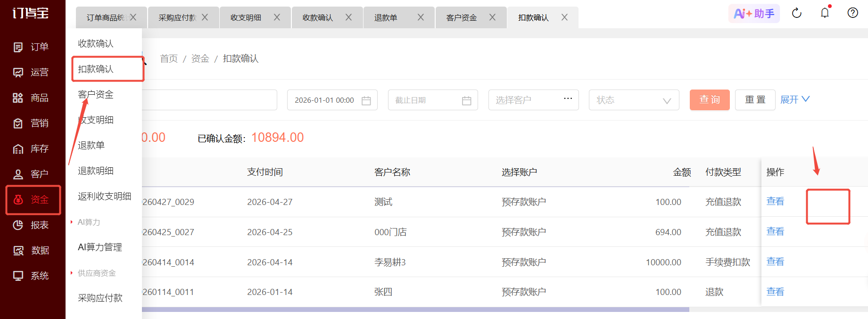
Task: Click the 金额 column header
Action: coord(682,172)
